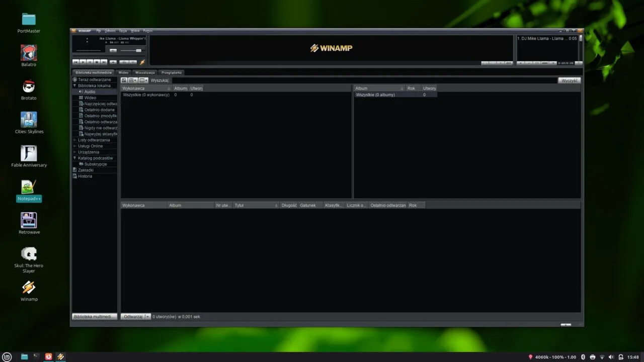Open the Notepad++ desktop shortcut
Screen dimensions: 644x362
coord(29,191)
